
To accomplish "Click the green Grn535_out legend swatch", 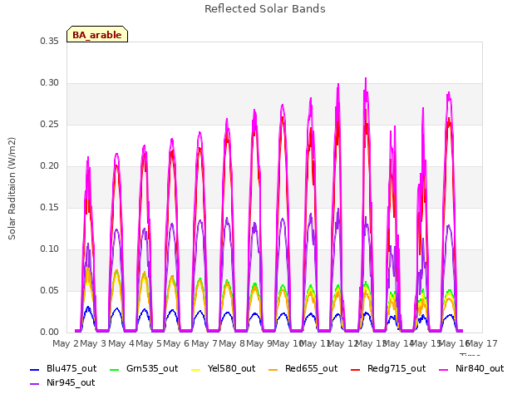I will tap(115, 369).
